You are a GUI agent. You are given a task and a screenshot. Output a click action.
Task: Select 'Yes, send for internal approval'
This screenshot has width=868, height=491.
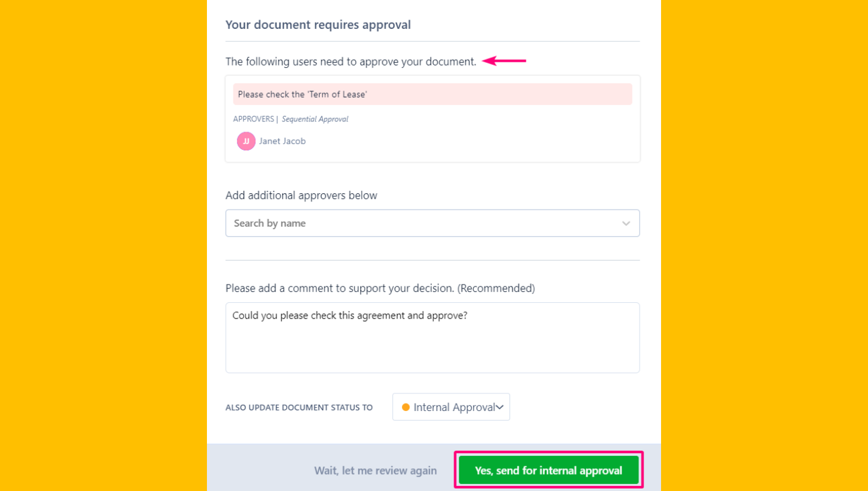(548, 470)
